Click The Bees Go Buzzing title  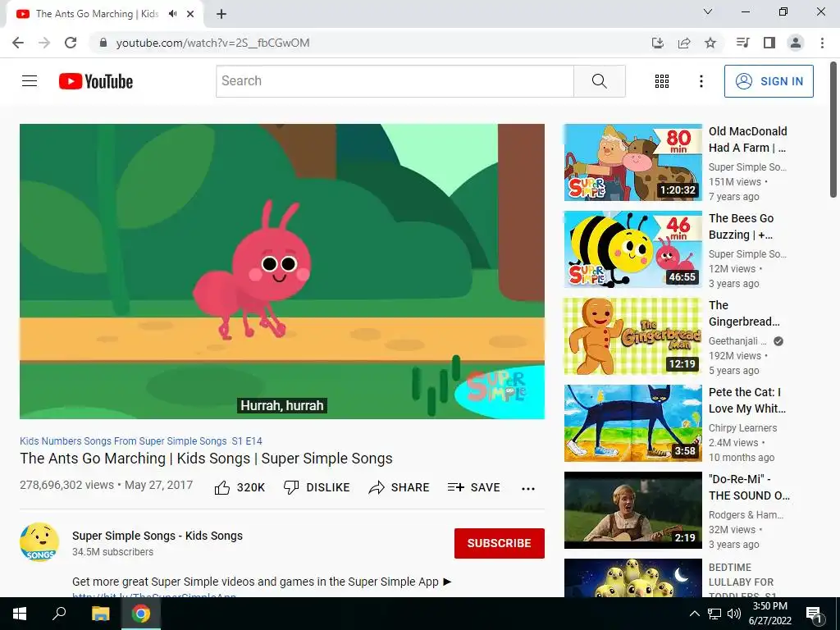coord(742,226)
